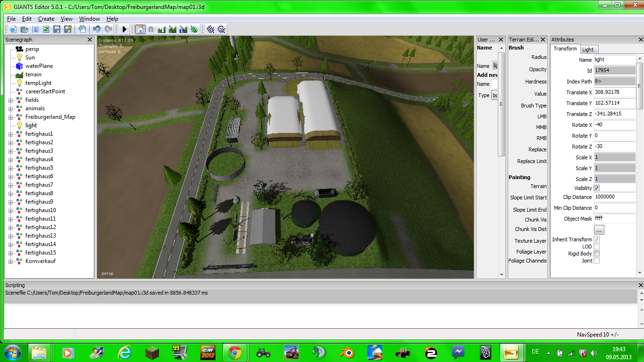
Task: Click the last checkered gear toolbar icon
Action: 222,29
